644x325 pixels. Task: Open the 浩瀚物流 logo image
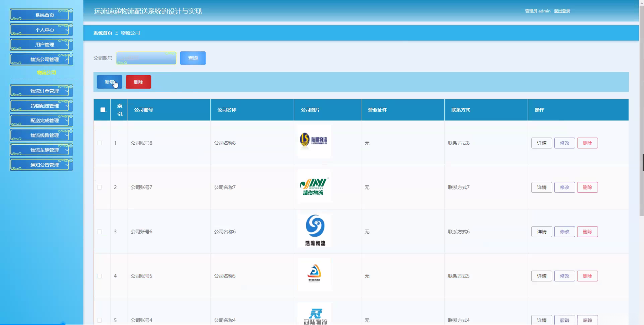314,230
